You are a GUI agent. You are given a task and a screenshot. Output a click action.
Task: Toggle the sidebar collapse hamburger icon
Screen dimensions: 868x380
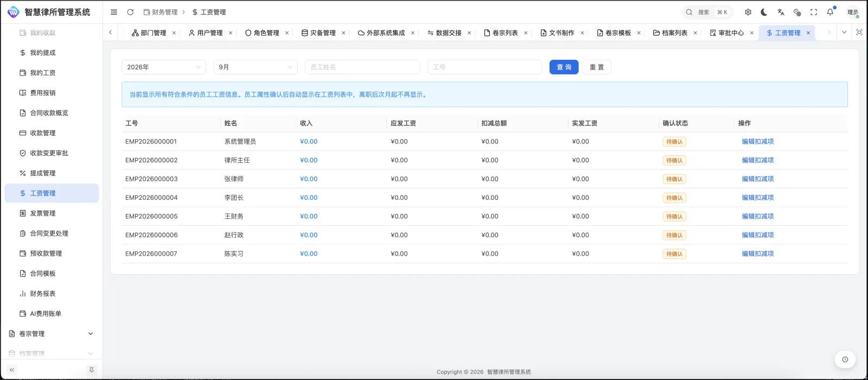(114, 12)
